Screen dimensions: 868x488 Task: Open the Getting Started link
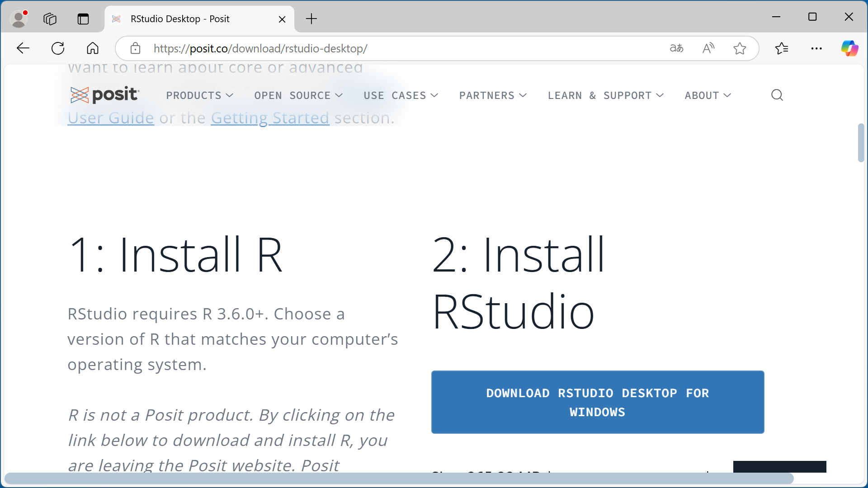point(270,118)
